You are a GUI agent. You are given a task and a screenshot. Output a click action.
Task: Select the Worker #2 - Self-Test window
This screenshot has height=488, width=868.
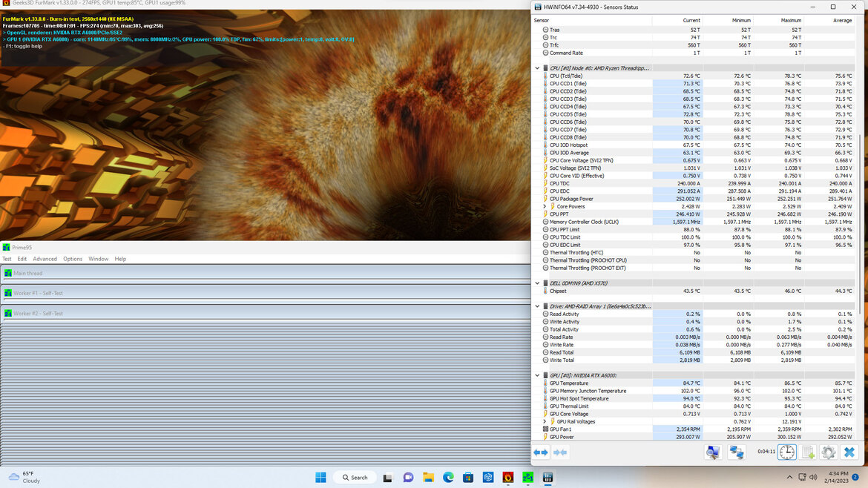[266, 313]
